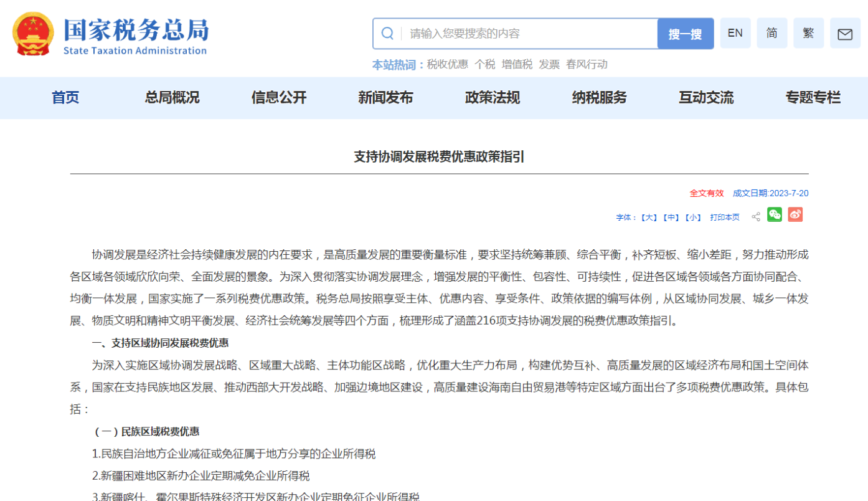Click the search magnifier icon
868x501 pixels.
point(387,34)
